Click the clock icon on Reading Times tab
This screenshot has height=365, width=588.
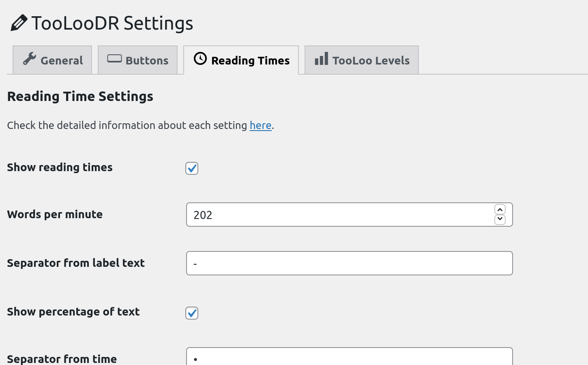point(200,59)
